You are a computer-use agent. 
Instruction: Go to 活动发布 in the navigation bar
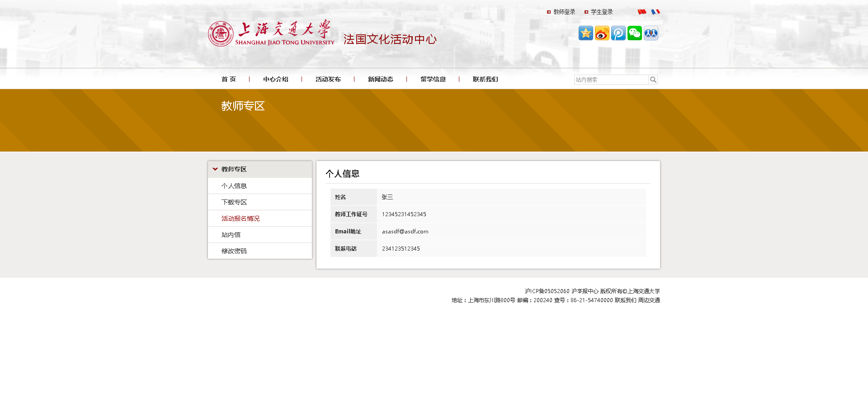pos(328,79)
